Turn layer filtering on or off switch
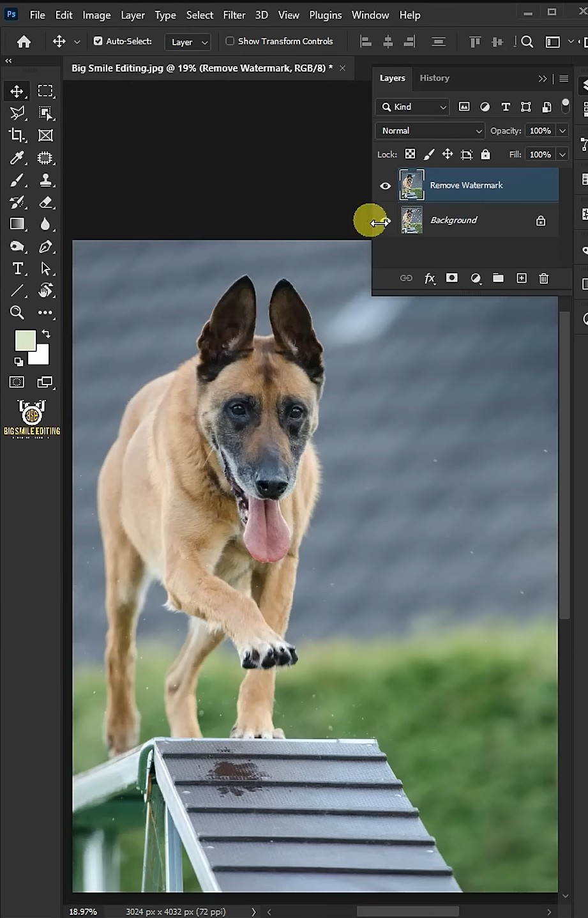This screenshot has width=588, height=918. (565, 106)
